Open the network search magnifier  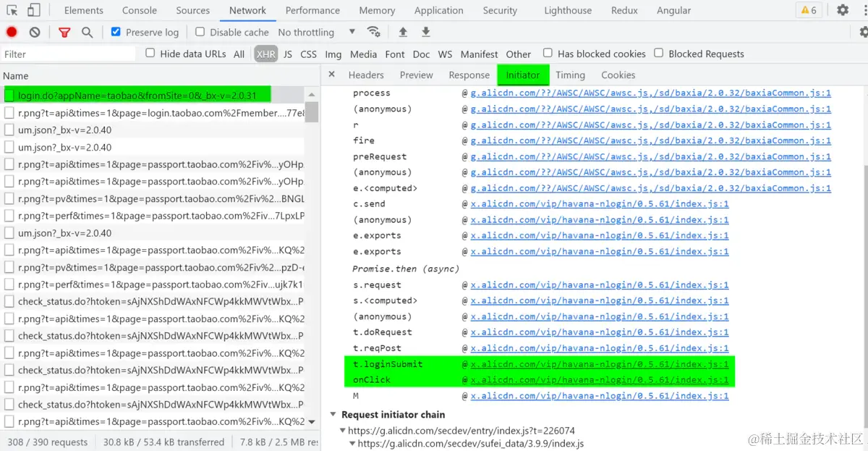tap(87, 32)
